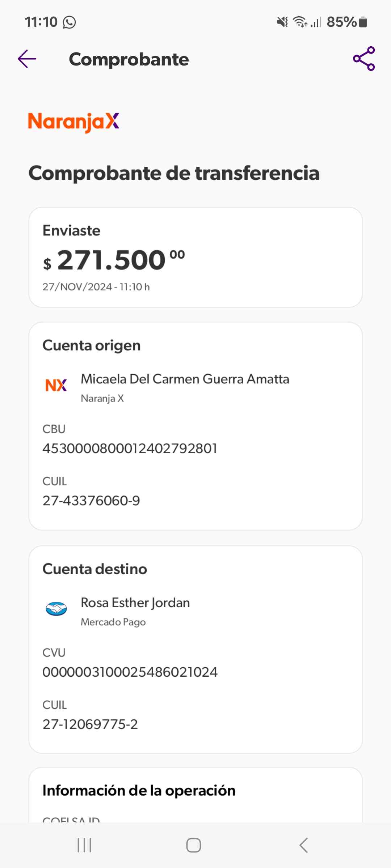This screenshot has width=391, height=868.
Task: Tap the Android home button
Action: 194,845
